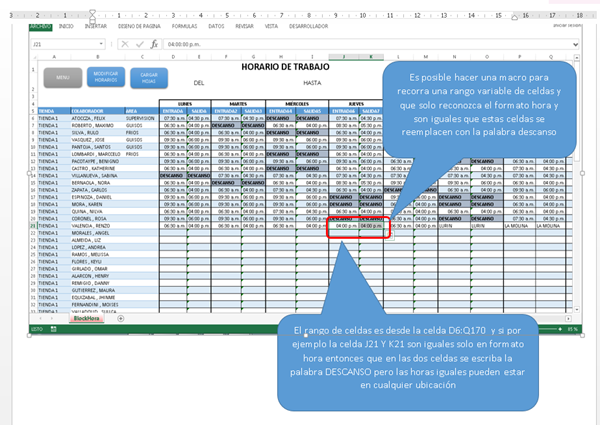Image resolution: width=600 pixels, height=425 pixels.
Task: Click the DEL label cell
Action: [x=199, y=83]
